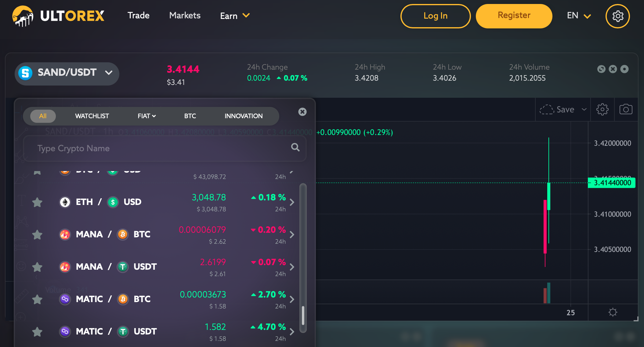Open MANA/BTC via its right chevron
Viewport: 644px width, 347px height.
tap(292, 234)
